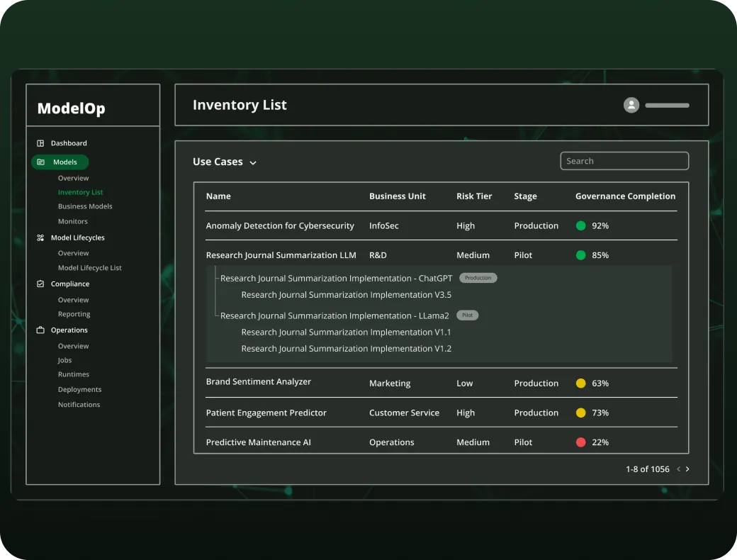Click the Pilot badge on the LLama2 implementation

point(467,315)
